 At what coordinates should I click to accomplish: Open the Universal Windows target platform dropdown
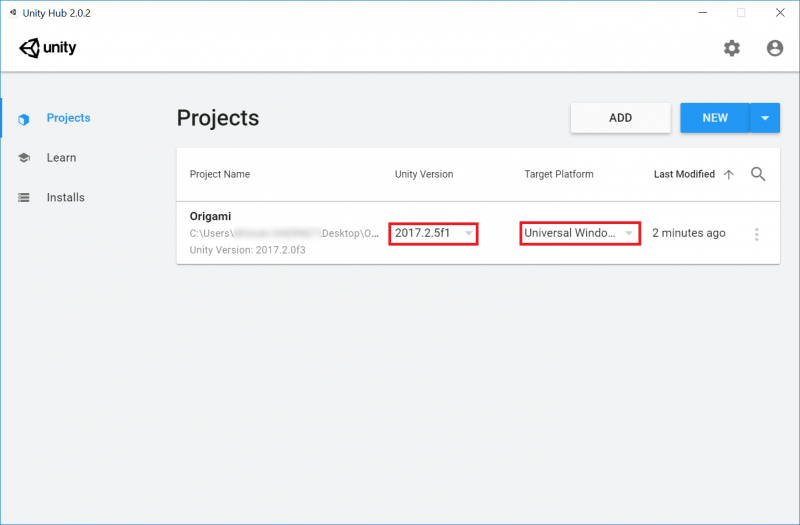click(580, 234)
